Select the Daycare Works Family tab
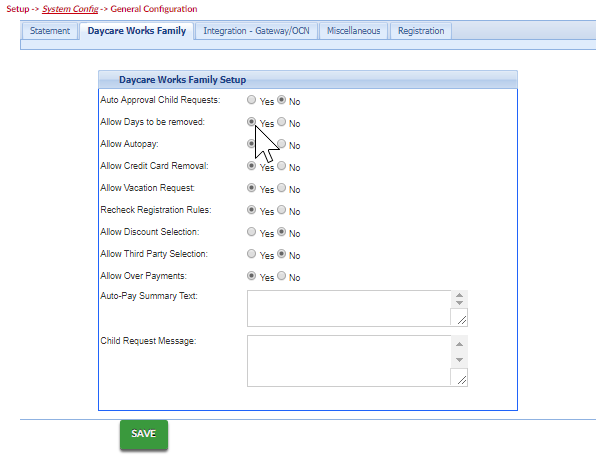613x456 pixels. pos(136,31)
